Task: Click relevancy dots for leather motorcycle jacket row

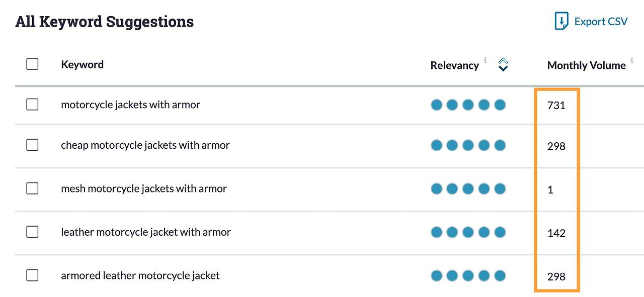Action: tap(468, 232)
